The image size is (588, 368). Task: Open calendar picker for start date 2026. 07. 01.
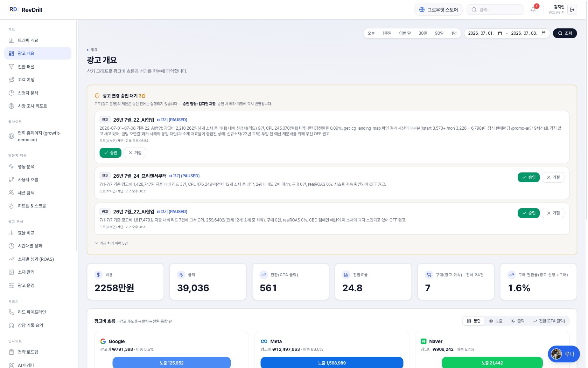coord(500,33)
